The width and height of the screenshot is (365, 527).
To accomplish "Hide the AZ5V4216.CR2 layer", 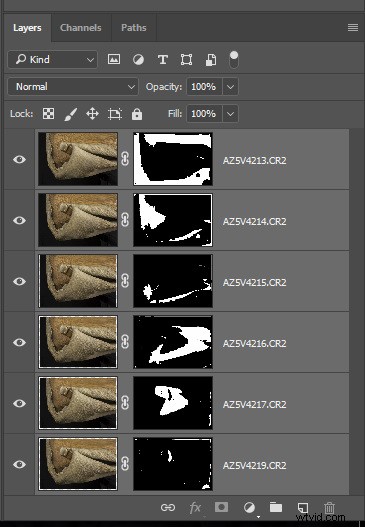I will coord(19,342).
